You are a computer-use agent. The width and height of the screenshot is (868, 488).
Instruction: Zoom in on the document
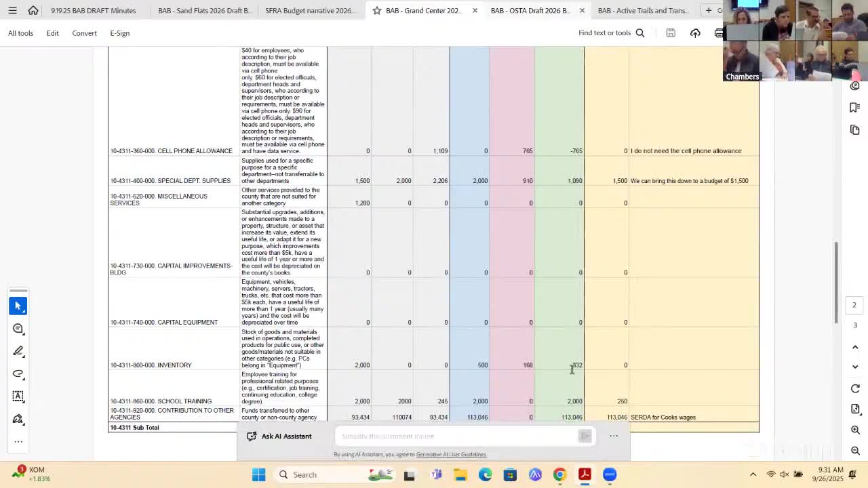coord(855,430)
